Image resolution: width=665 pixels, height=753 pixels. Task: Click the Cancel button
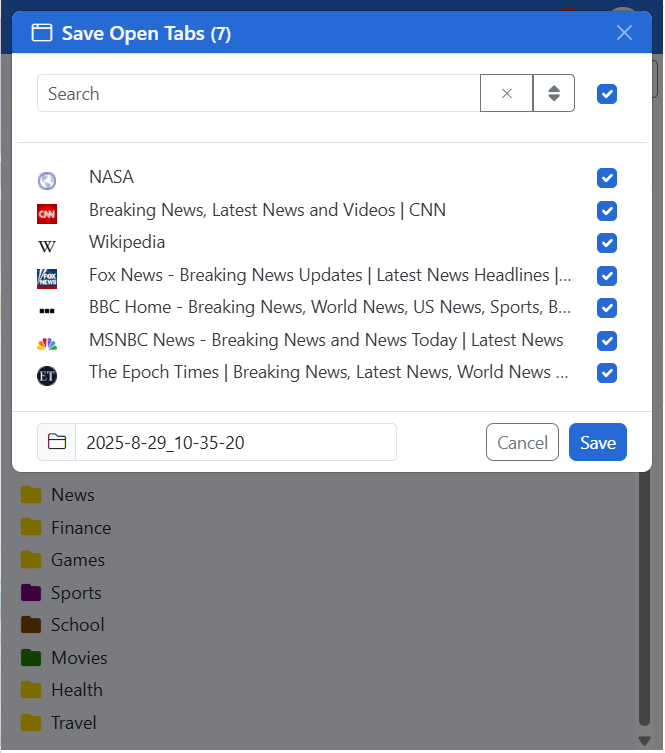pyautogui.click(x=522, y=442)
